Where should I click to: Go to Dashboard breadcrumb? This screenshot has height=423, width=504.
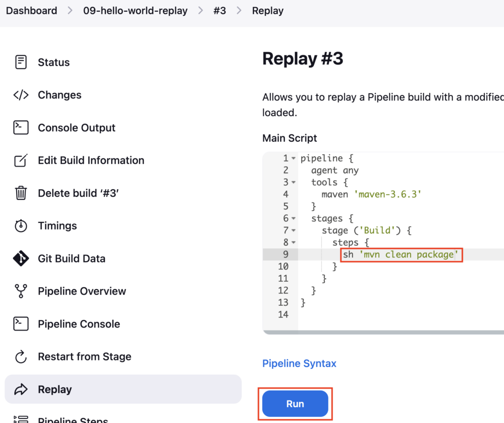31,11
